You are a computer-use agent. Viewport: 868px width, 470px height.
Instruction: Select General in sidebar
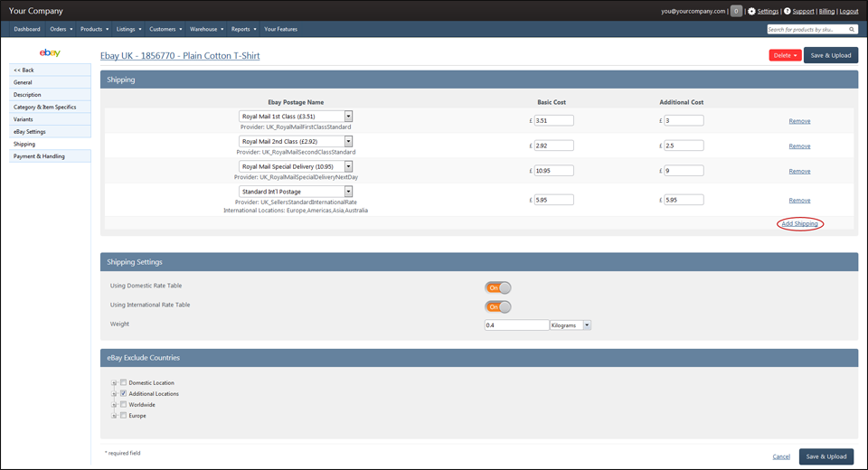(x=50, y=82)
